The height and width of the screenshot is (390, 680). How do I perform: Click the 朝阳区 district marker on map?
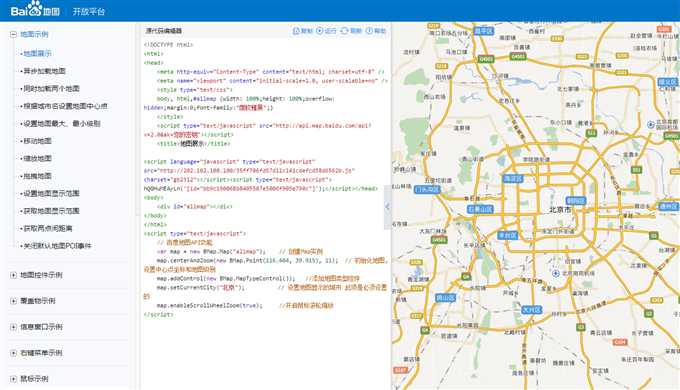click(x=576, y=200)
